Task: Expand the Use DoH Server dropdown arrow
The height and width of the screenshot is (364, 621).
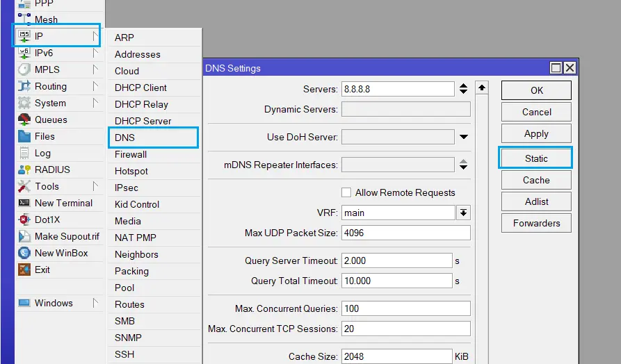Action: [x=464, y=137]
